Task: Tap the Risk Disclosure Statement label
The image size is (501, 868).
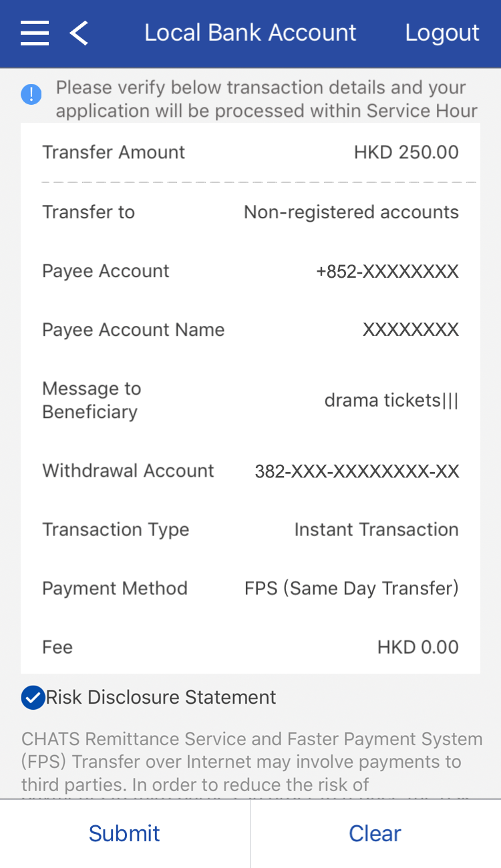Action: (160, 697)
